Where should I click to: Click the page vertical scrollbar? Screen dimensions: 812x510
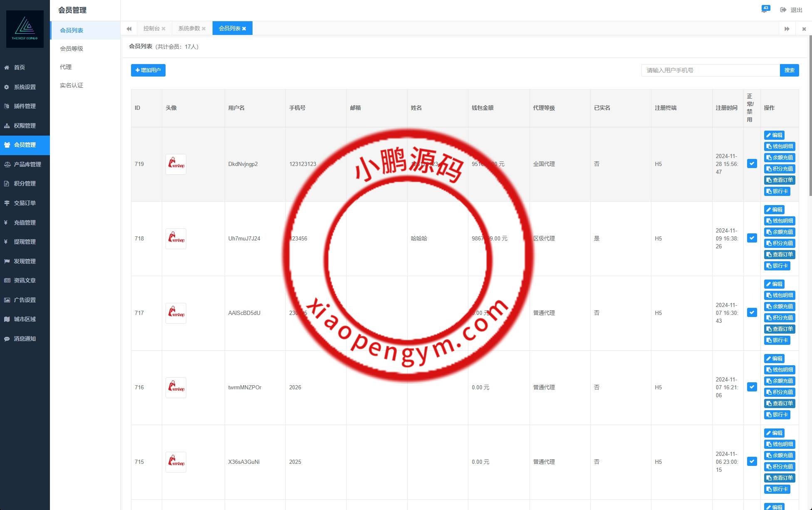[x=810, y=116]
